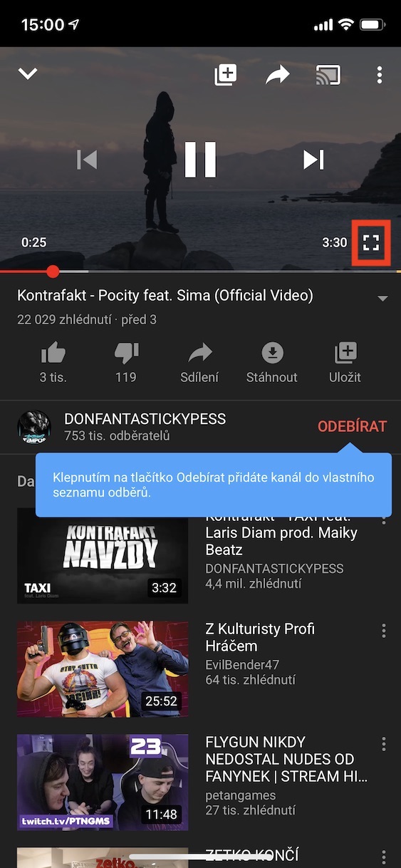Tap the add-to-playlist icon in player top bar

tap(226, 75)
